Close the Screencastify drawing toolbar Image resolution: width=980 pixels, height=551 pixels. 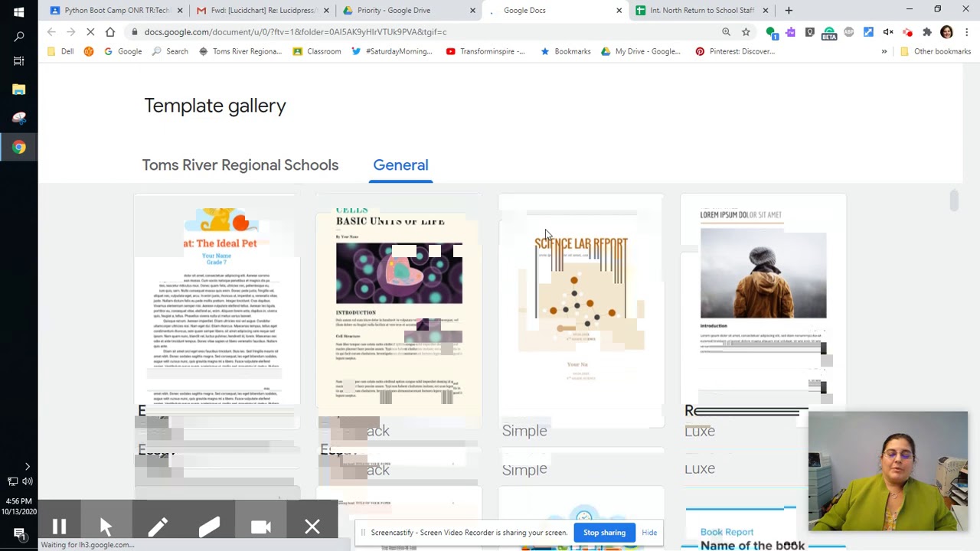click(312, 527)
